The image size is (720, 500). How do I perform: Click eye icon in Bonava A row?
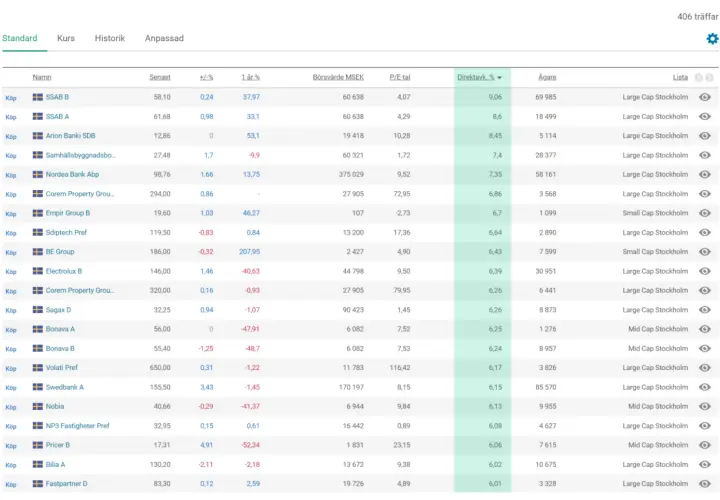tap(705, 329)
